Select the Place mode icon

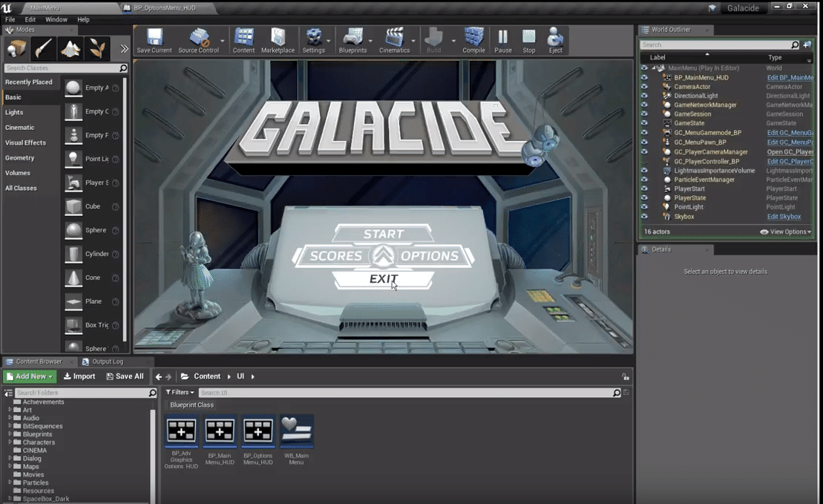16,49
